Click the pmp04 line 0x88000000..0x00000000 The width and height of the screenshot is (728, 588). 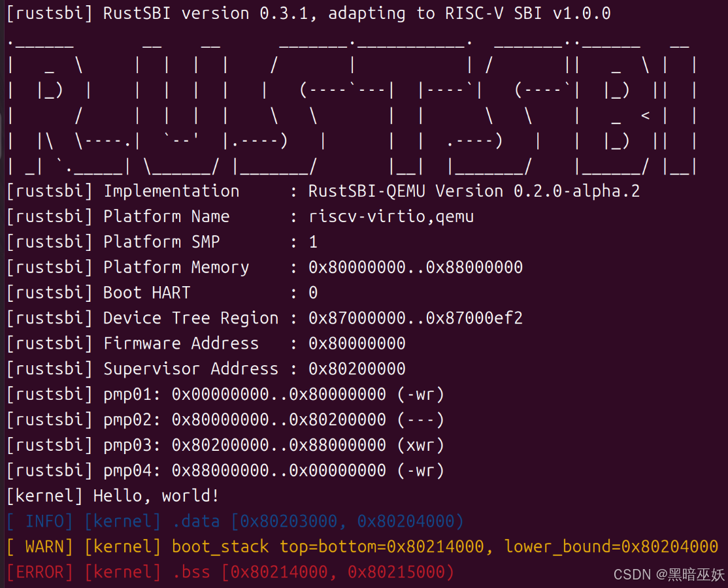click(x=225, y=471)
